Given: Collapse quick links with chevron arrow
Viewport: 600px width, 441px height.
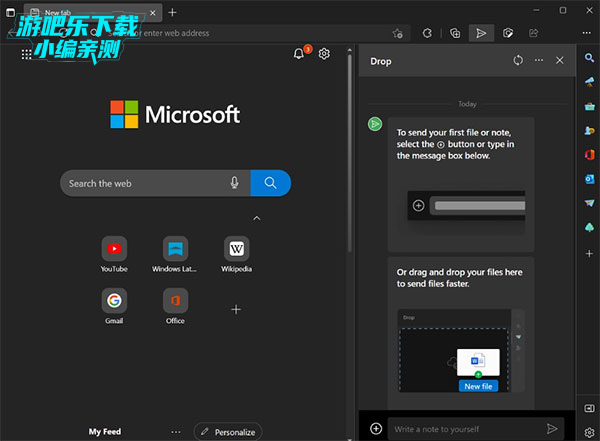Looking at the screenshot, I should click(257, 218).
